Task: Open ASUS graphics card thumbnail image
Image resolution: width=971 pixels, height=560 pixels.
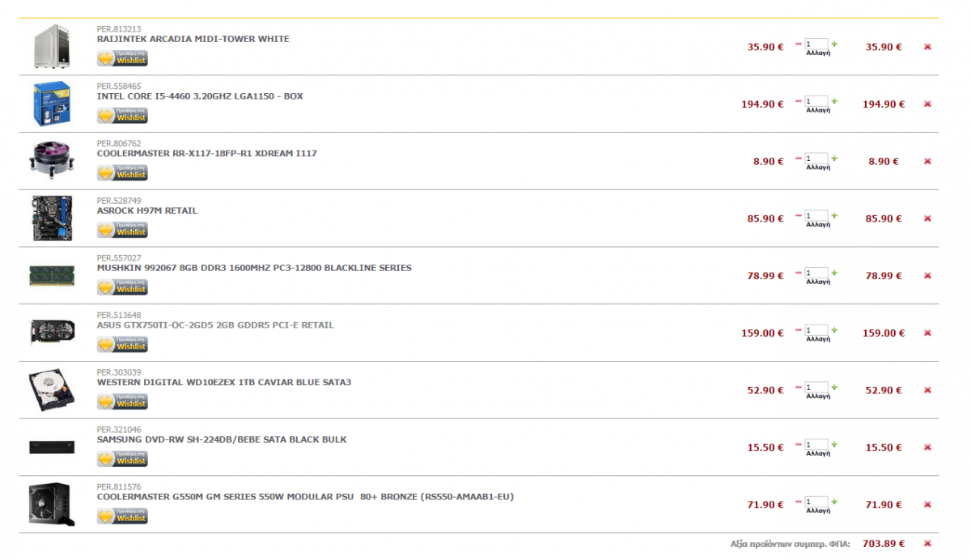Action: tap(53, 333)
